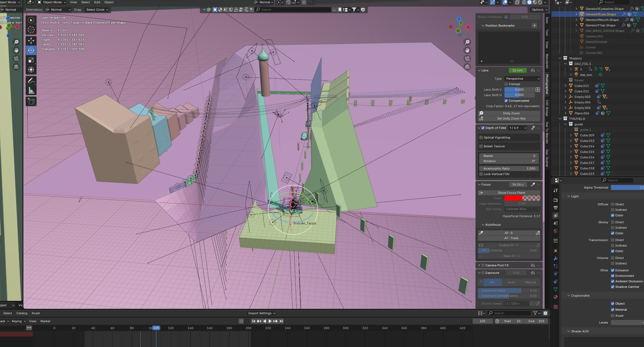Pick the Add Cube tool
Screen dimensions: 644x347
(31, 101)
